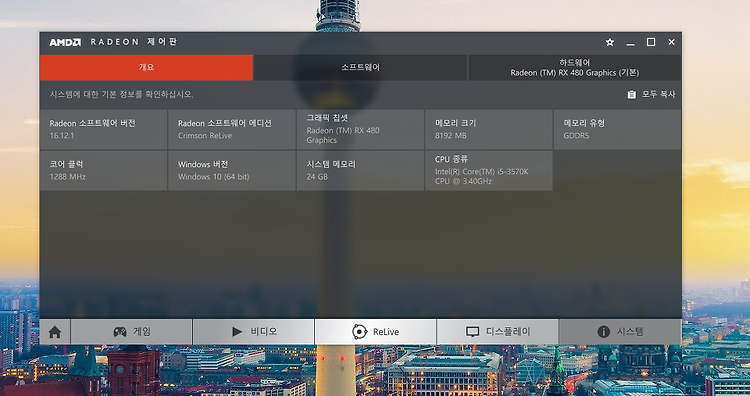Open the 디스플레이 (Display) section

coord(497,332)
